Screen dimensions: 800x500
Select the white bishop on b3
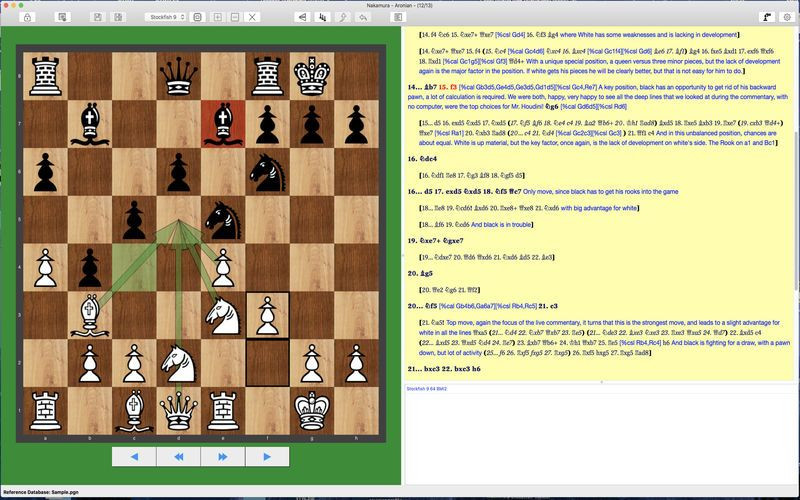pyautogui.click(x=90, y=315)
